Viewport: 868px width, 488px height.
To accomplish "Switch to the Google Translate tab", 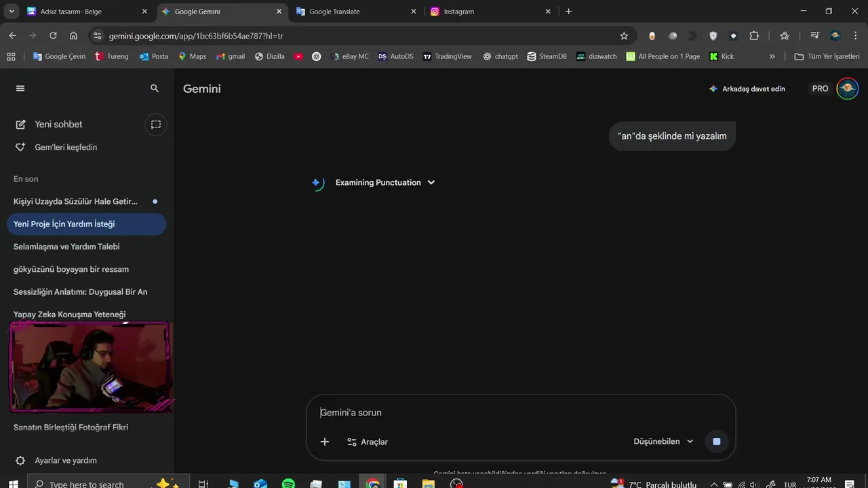I will pyautogui.click(x=357, y=12).
